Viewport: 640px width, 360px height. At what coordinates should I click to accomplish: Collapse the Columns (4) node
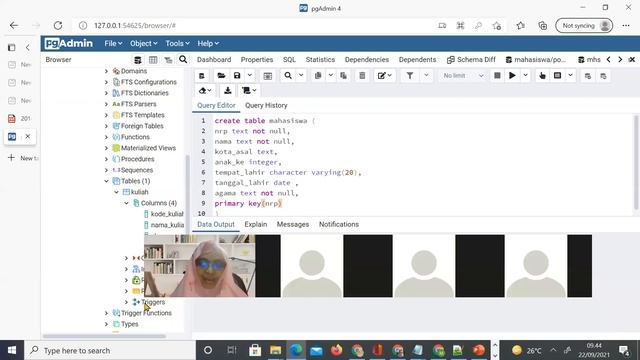pyautogui.click(x=127, y=203)
